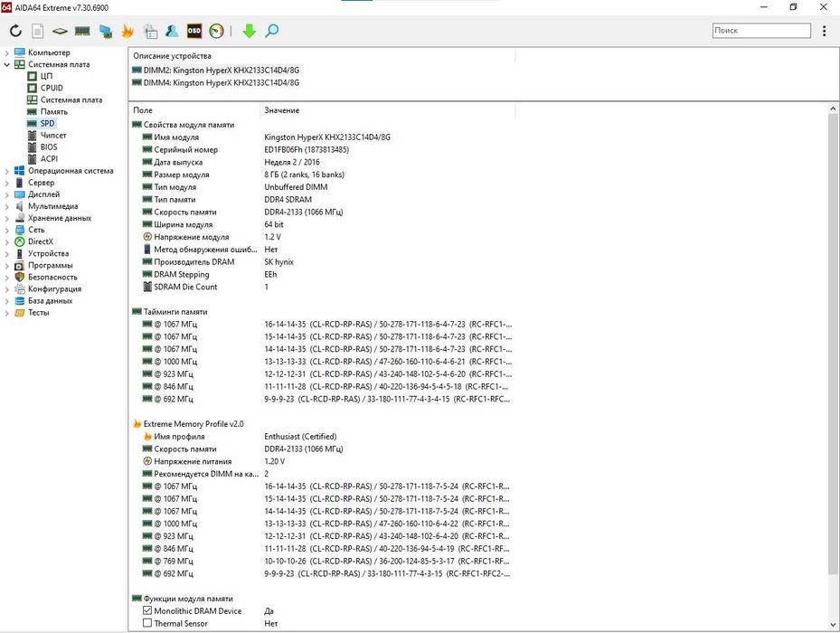Open the report wizard checklist icon
Image resolution: width=840 pixels, height=633 pixels.
150,31
